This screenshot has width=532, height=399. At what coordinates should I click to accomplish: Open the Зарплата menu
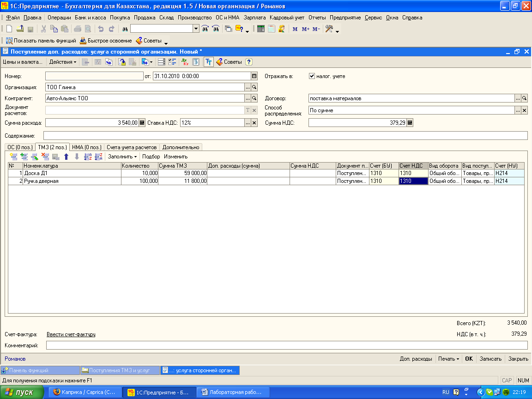254,18
